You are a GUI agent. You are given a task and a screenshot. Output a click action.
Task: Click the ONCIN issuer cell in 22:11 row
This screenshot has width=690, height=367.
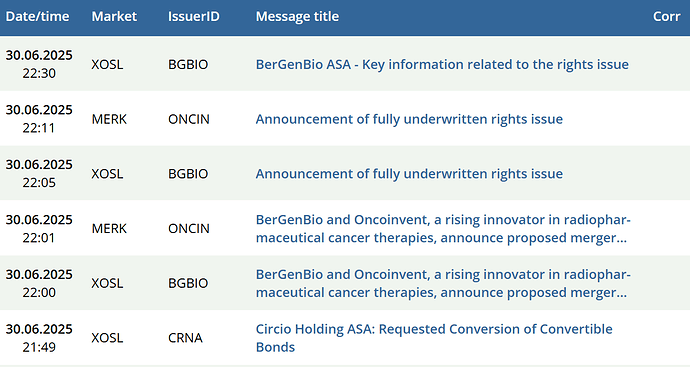tap(189, 119)
